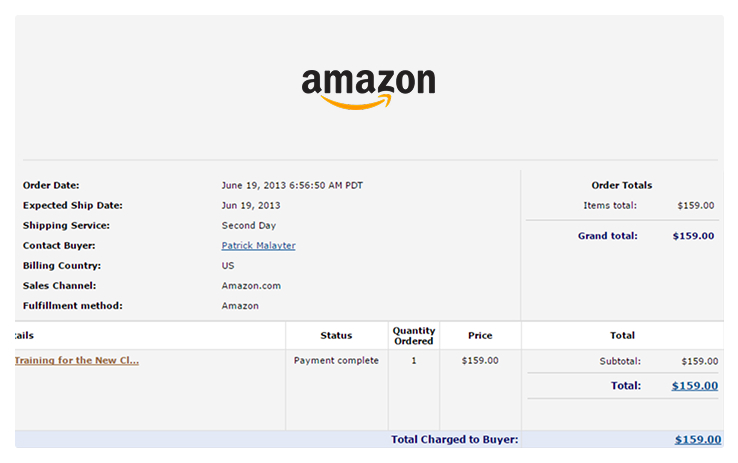Click the Quantity Ordered column header
Image resolution: width=738 pixels, height=463 pixels.
414,336
